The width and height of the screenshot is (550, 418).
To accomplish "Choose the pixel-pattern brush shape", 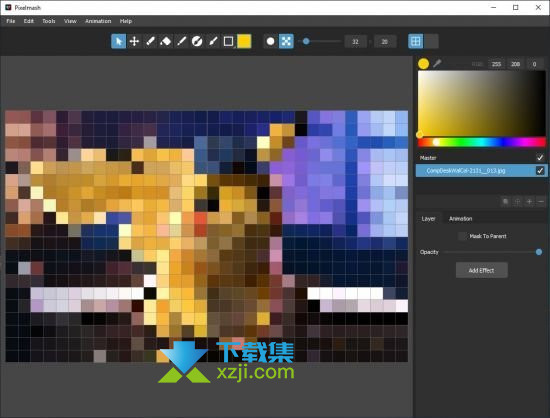I will tap(286, 41).
